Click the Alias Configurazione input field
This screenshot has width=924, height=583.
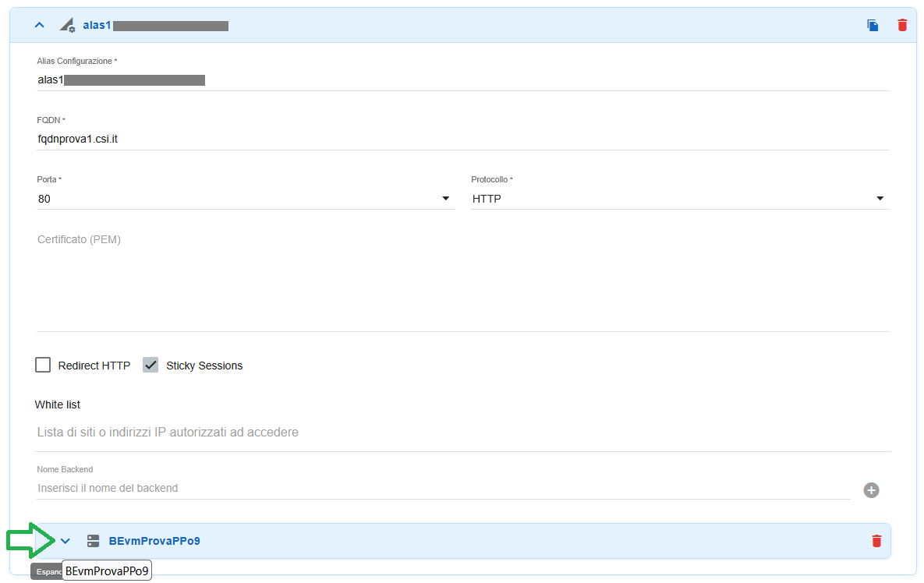(462, 80)
